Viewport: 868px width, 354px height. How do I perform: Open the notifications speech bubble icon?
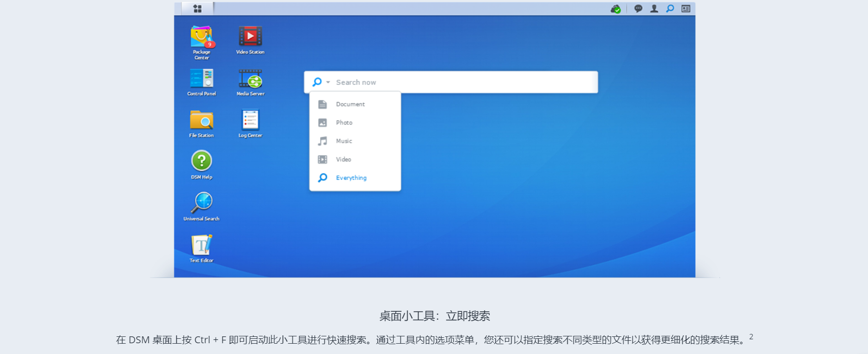tap(638, 9)
